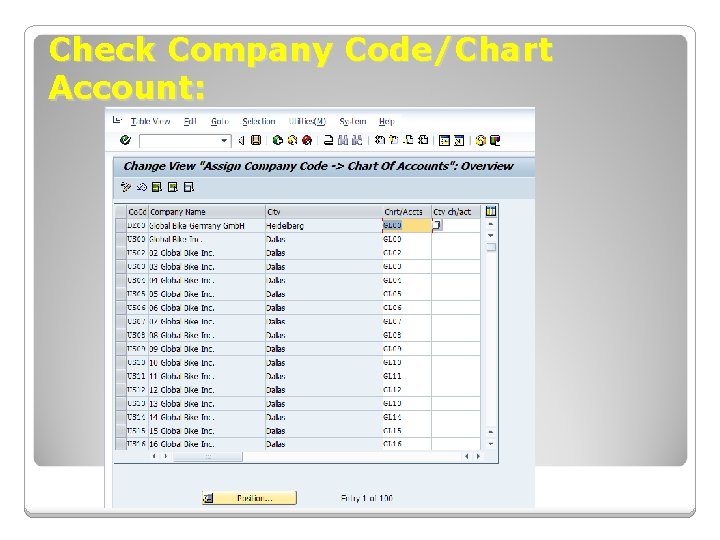
Task: Click the Select All icon
Action: (157, 187)
